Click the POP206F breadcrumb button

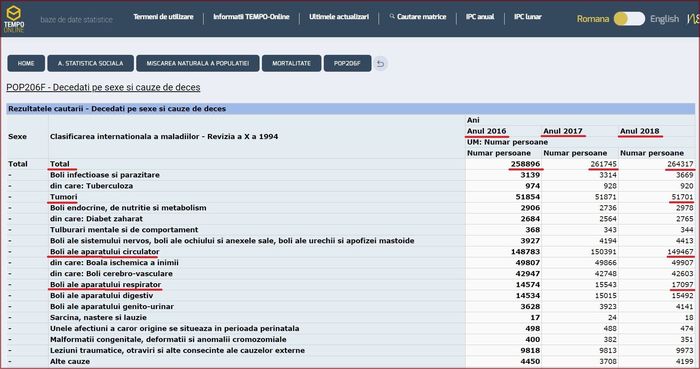[347, 63]
